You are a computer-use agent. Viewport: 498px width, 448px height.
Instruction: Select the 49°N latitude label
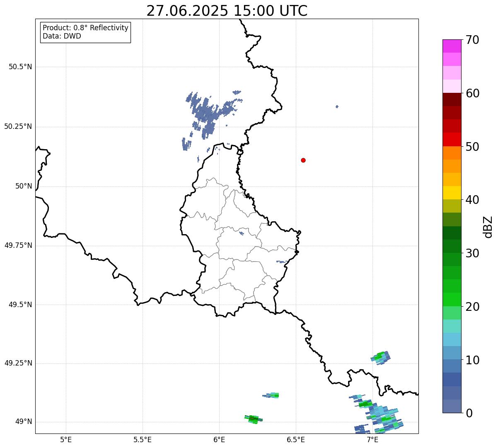(x=24, y=422)
